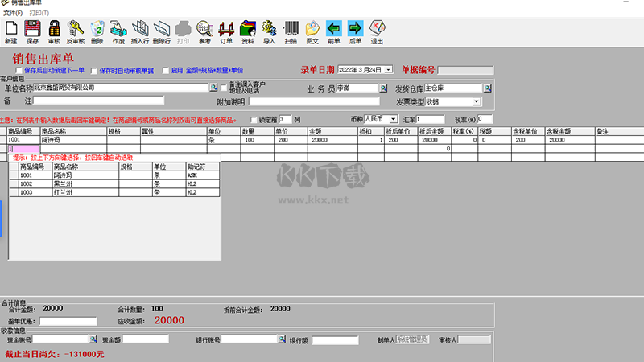This screenshot has height=362, width=644.
Task: Click the 插入行 (Insert row) icon
Action: [x=139, y=31]
